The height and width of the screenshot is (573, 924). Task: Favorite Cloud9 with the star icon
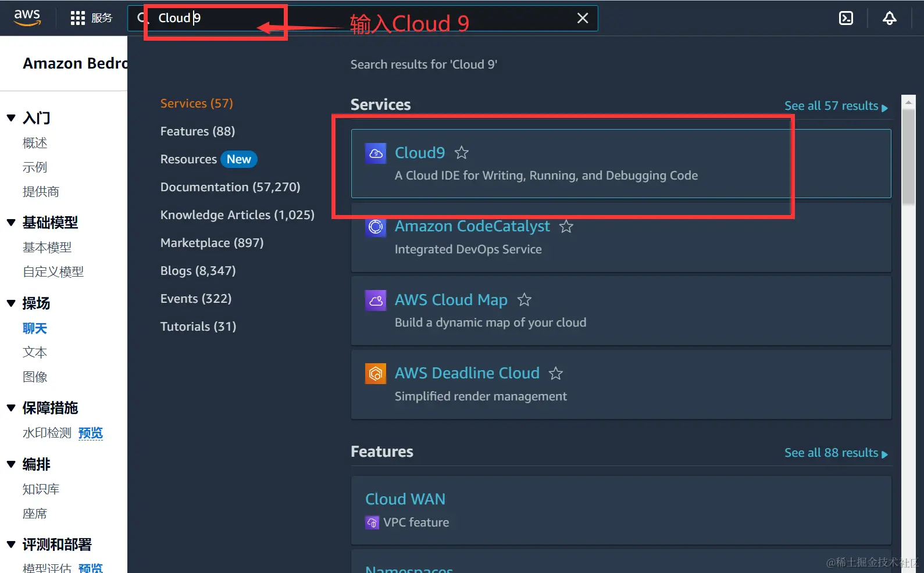click(462, 152)
